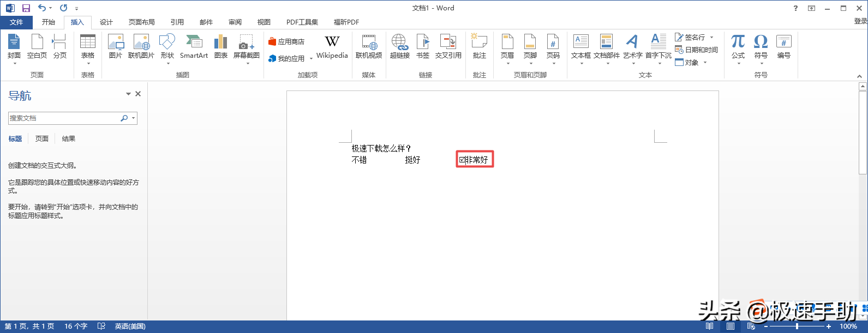Click the 100% zoom level
The image size is (868, 333).
[x=848, y=326]
